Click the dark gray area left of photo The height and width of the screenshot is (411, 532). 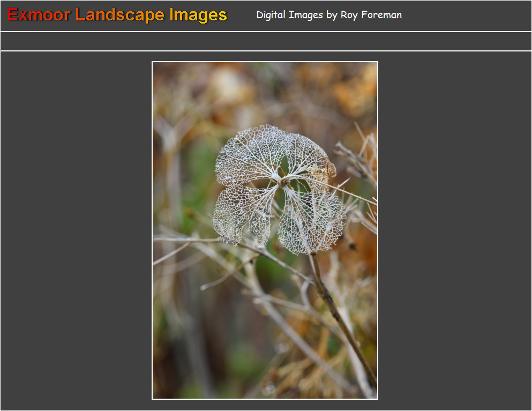pyautogui.click(x=75, y=230)
